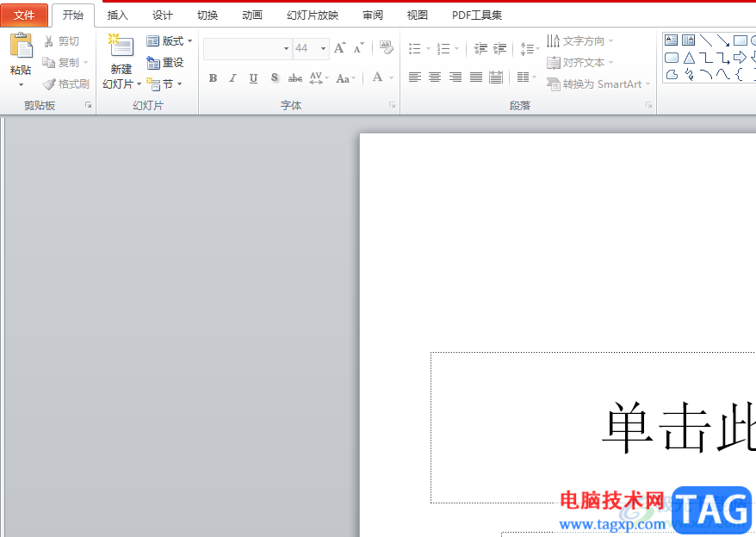756x537 pixels.
Task: Select the straight line shape
Action: [x=706, y=40]
